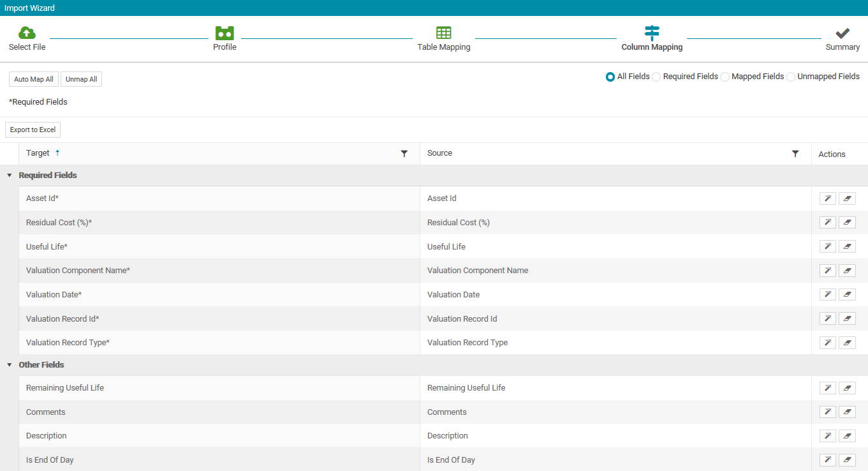Click wand icon for Valuation Record Type
The height and width of the screenshot is (471, 868).
coord(827,343)
